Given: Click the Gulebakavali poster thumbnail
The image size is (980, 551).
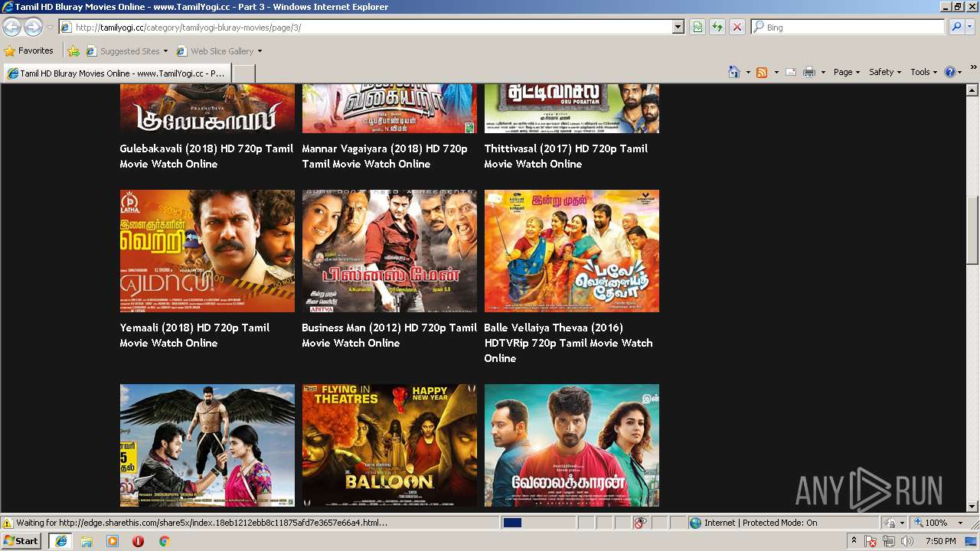Looking at the screenshot, I should pyautogui.click(x=207, y=109).
